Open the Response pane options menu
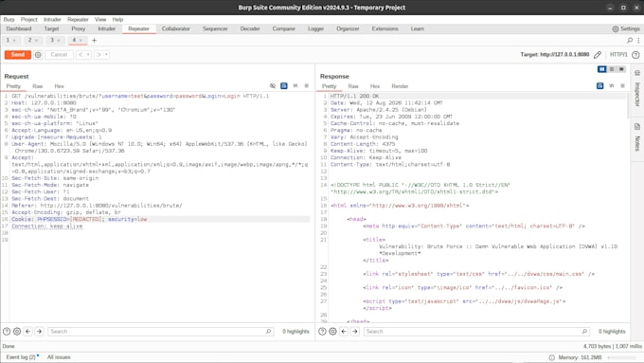 point(622,86)
